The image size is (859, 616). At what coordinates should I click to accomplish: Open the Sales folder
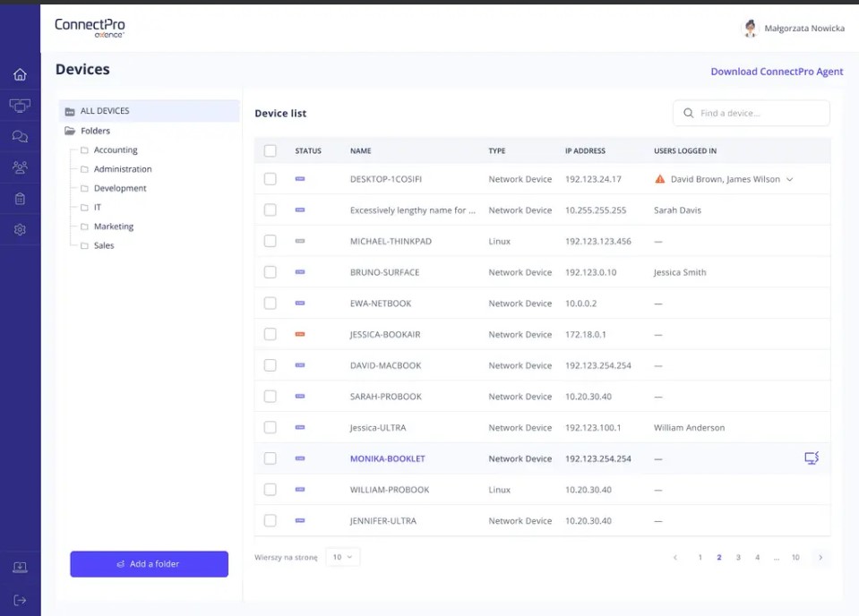[104, 246]
